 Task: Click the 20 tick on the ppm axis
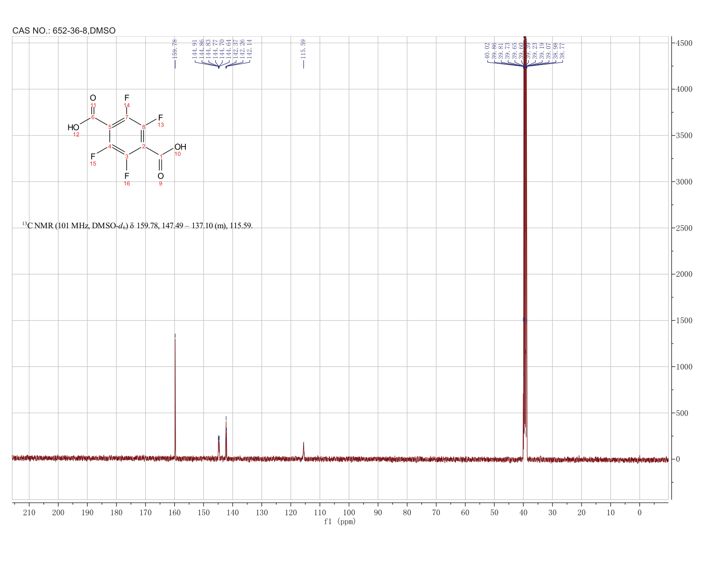click(582, 513)
